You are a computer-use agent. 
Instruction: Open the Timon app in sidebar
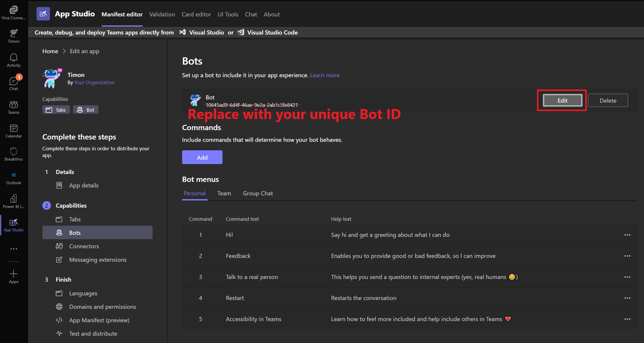pos(14,36)
